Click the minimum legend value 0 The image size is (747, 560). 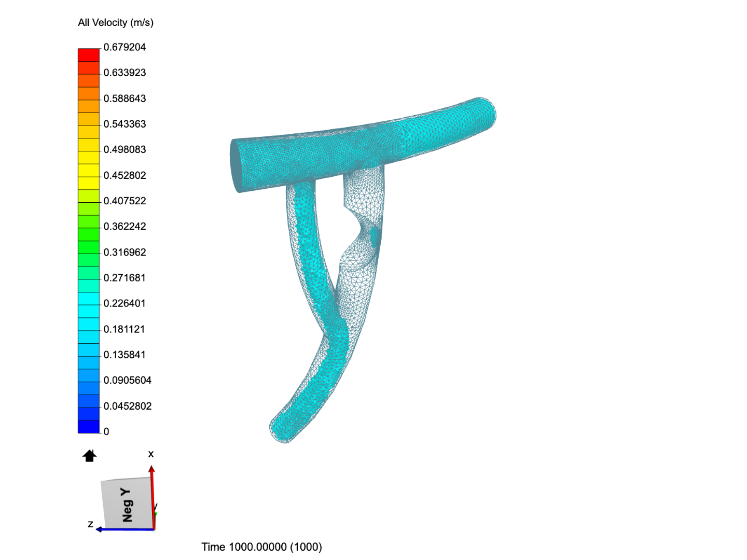click(x=106, y=431)
